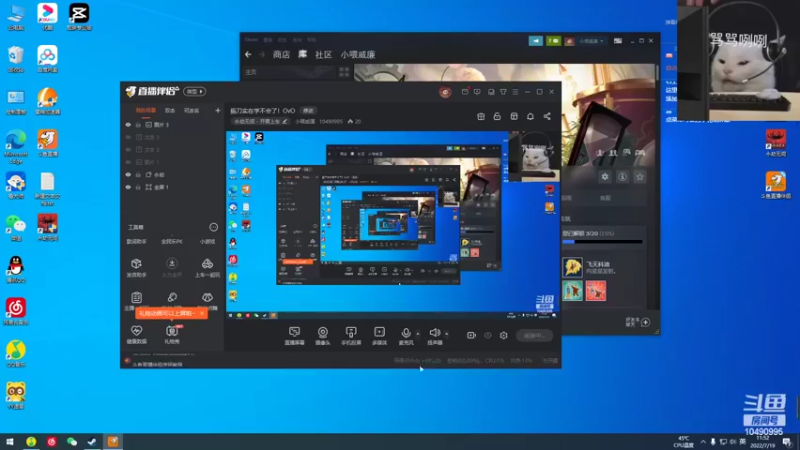
Task: Open the yellow achievement thumbnail in Steam
Action: point(572,267)
